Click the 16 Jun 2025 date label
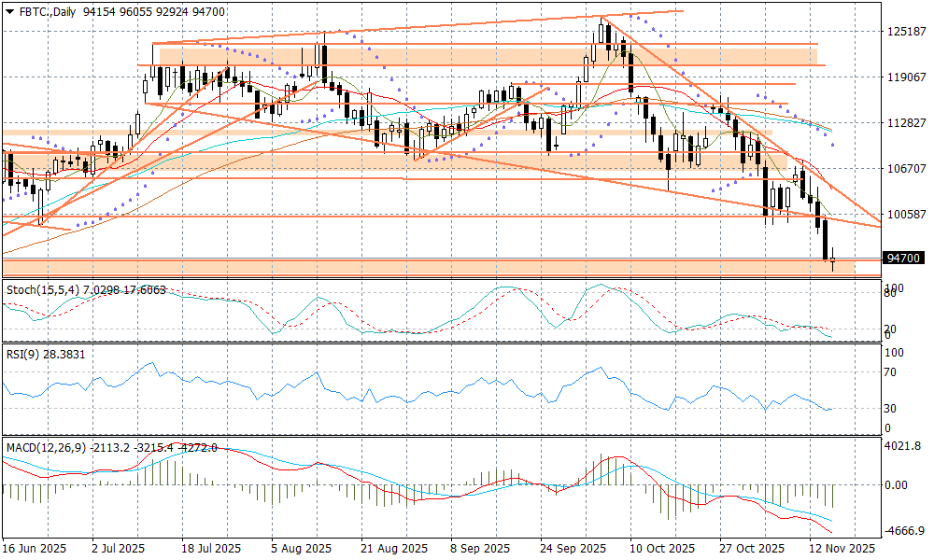Viewport: 934px width, 560px height. [36, 549]
